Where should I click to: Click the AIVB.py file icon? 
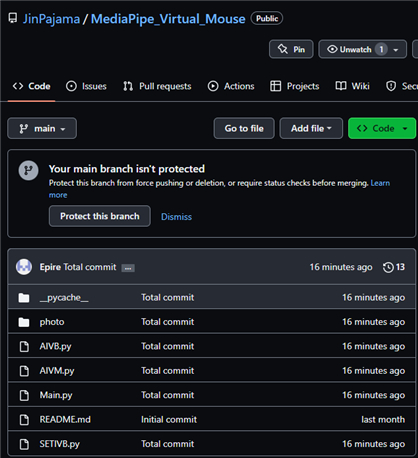24,347
